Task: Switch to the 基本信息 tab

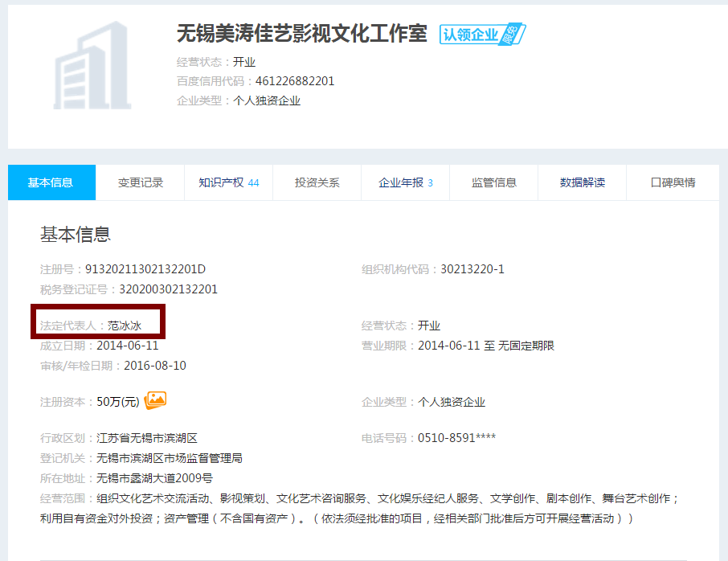Action: point(51,182)
